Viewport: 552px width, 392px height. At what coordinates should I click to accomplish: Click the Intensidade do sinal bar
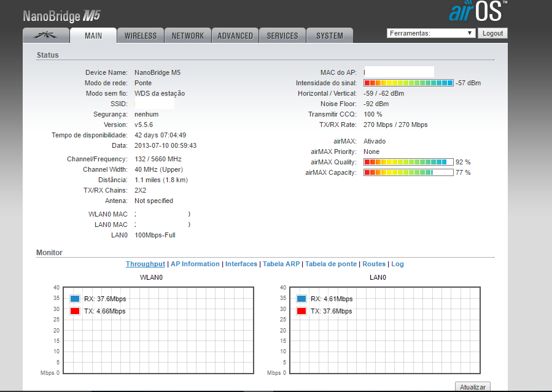point(408,83)
